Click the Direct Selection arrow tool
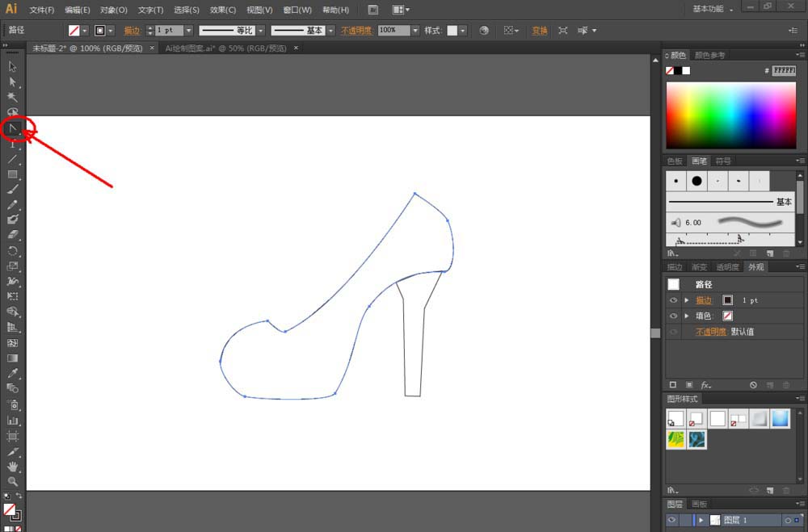 tap(13, 82)
